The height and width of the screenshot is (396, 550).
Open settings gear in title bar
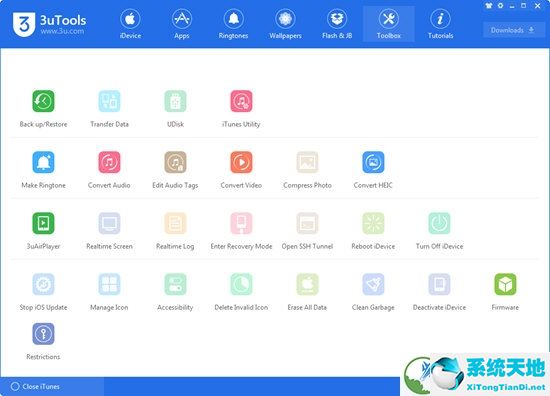click(x=500, y=6)
